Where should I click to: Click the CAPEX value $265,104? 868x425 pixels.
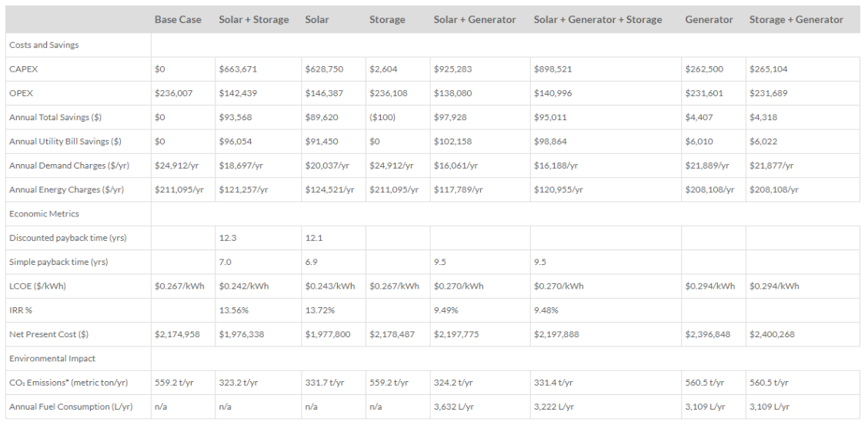(769, 69)
